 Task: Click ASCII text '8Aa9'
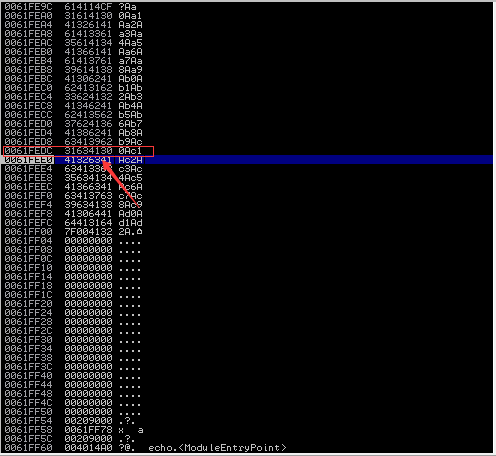tap(130, 70)
